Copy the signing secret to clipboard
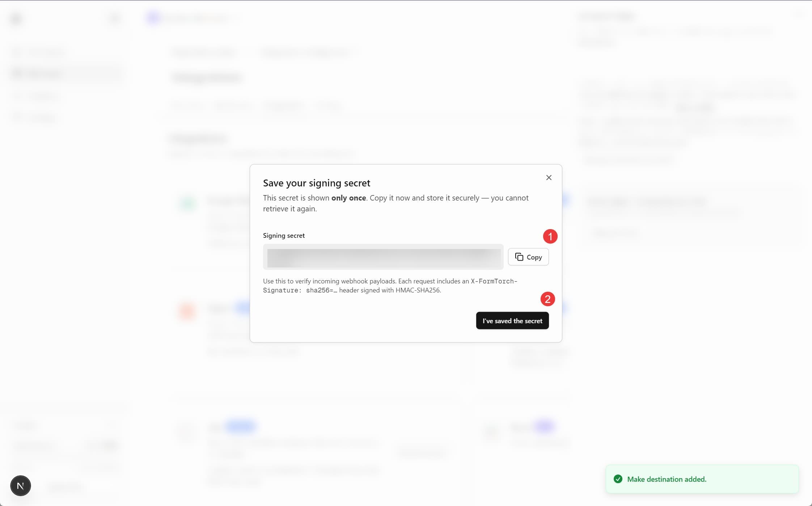812x506 pixels. click(x=528, y=257)
